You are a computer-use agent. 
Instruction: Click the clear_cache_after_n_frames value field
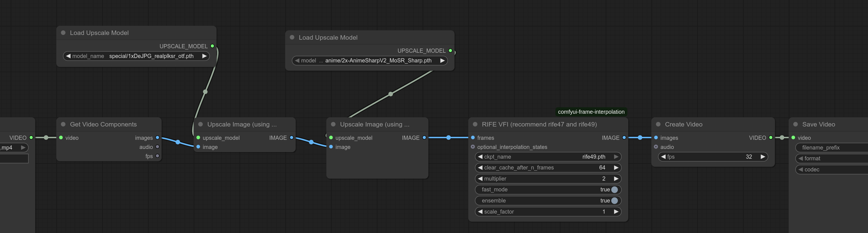coord(548,168)
